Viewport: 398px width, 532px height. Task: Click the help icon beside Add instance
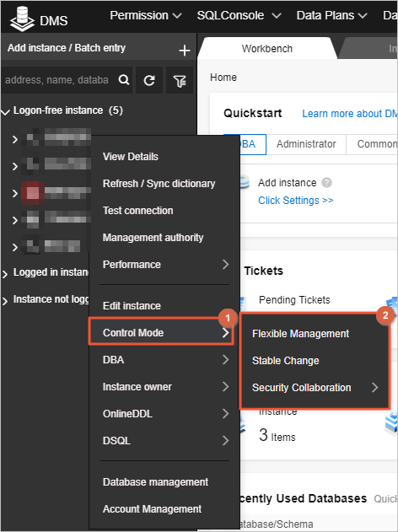click(326, 183)
